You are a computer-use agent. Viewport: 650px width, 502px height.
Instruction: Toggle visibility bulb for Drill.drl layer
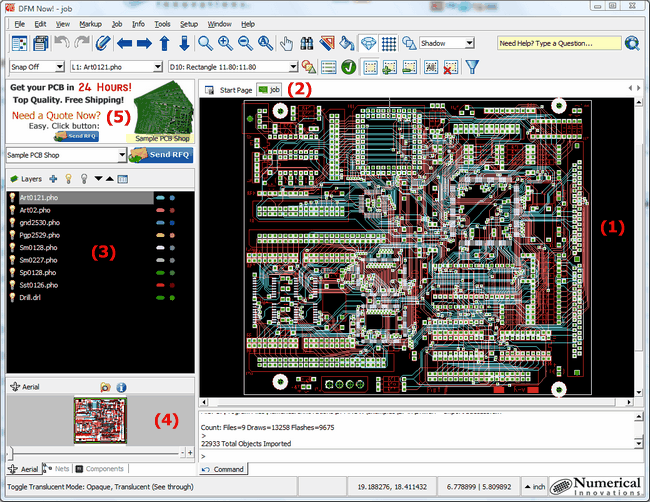pyautogui.click(x=12, y=297)
